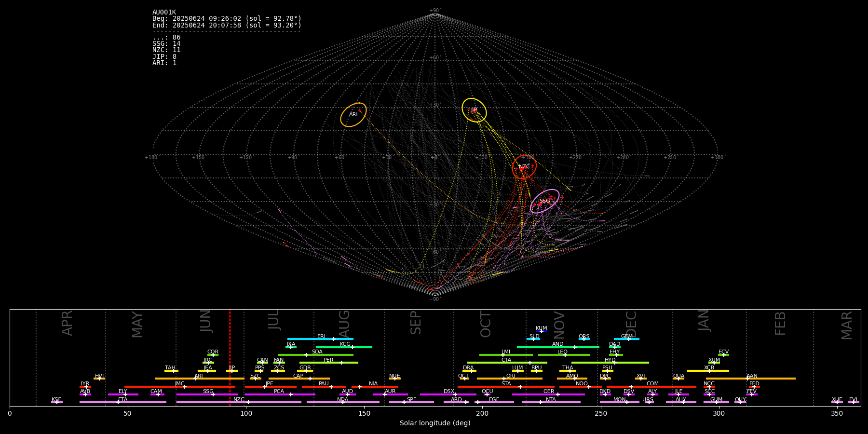Select the pink SSG radiant ellipse on sky map
The height and width of the screenshot is (434, 868).
point(545,201)
